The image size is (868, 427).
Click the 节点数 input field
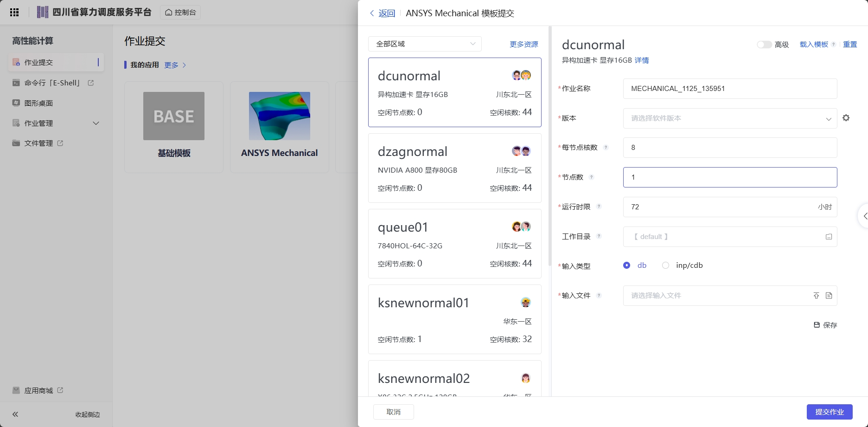coord(730,177)
